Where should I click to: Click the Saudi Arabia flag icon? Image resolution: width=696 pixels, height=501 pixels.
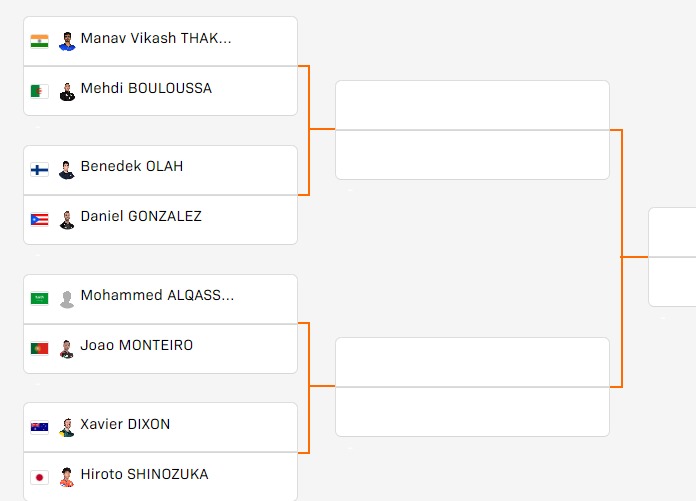click(x=40, y=298)
